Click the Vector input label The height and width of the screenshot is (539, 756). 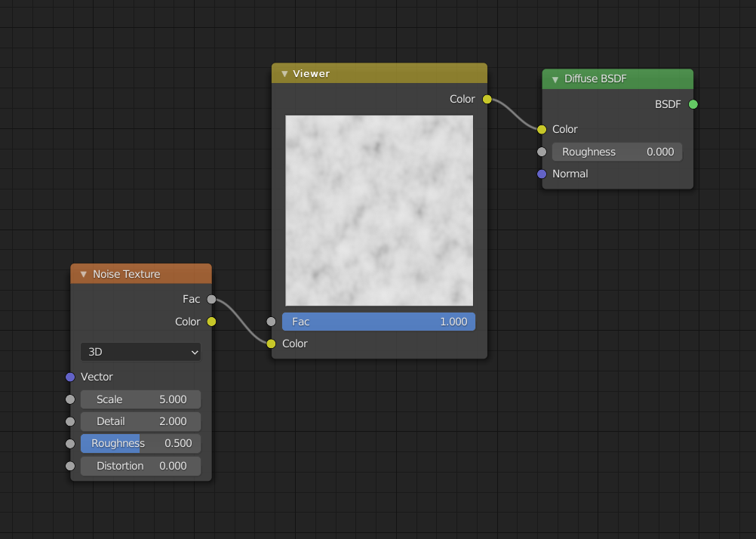pyautogui.click(x=97, y=377)
